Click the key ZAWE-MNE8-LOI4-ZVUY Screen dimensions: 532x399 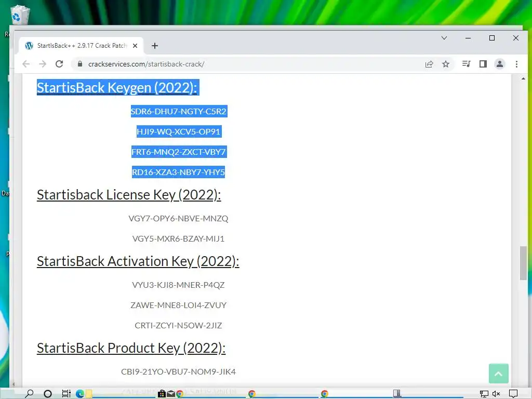[x=179, y=305]
